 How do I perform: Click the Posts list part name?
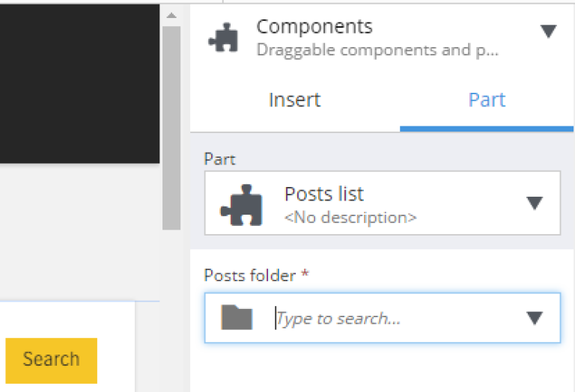[324, 194]
